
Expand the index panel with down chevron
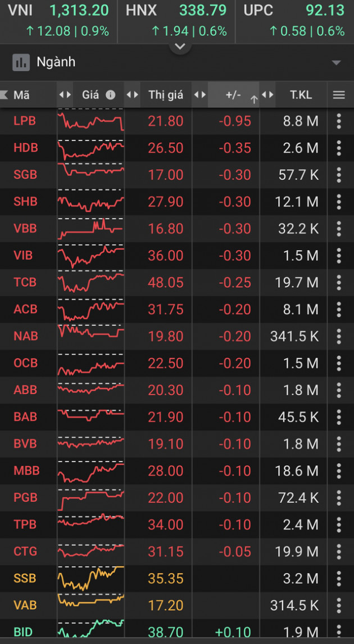pyautogui.click(x=180, y=47)
